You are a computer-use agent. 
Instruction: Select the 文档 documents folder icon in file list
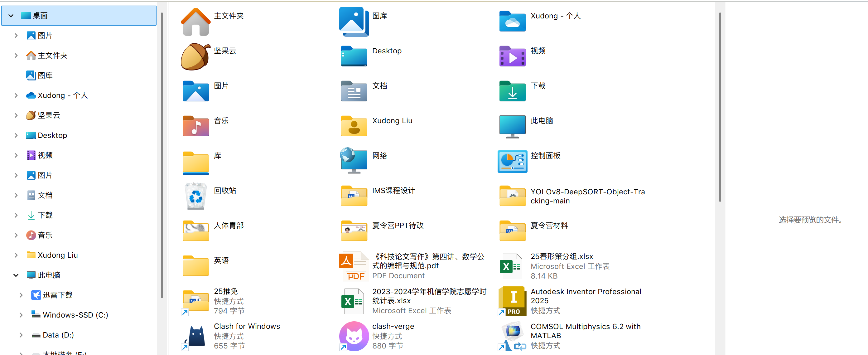(354, 91)
